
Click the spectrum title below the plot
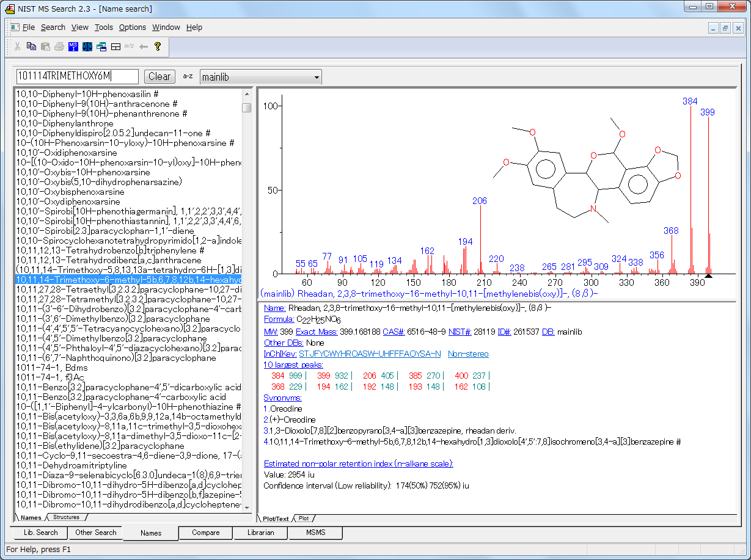(428, 293)
